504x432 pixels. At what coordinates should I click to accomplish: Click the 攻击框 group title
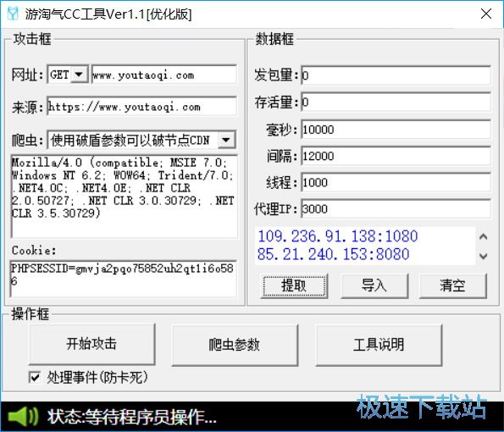coord(32,39)
